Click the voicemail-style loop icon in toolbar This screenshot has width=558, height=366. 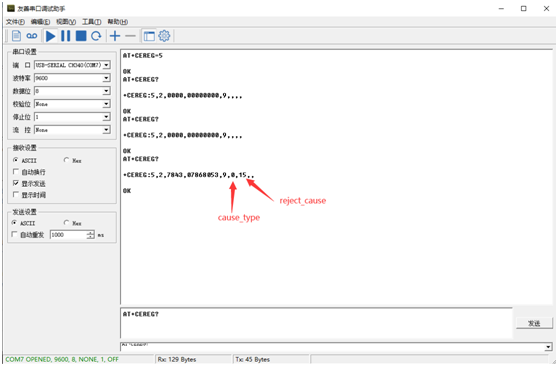click(32, 36)
